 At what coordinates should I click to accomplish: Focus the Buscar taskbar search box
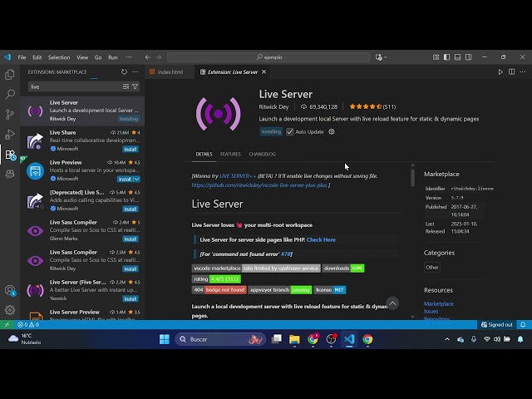(x=220, y=339)
